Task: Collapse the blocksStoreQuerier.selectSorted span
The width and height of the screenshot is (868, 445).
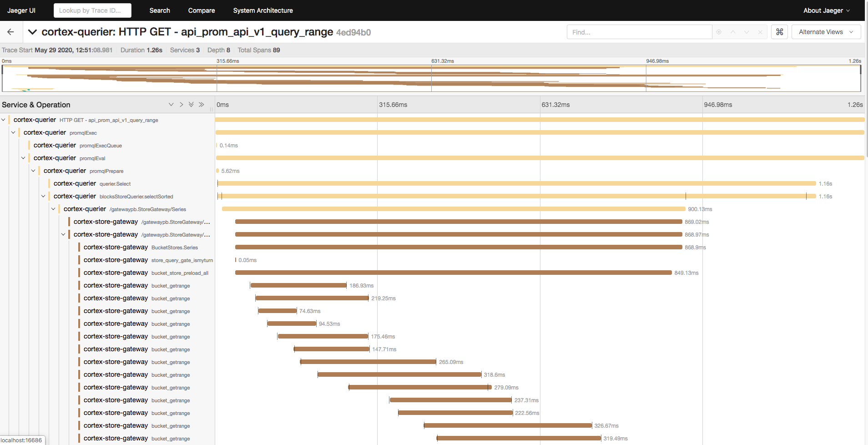Action: (44, 196)
